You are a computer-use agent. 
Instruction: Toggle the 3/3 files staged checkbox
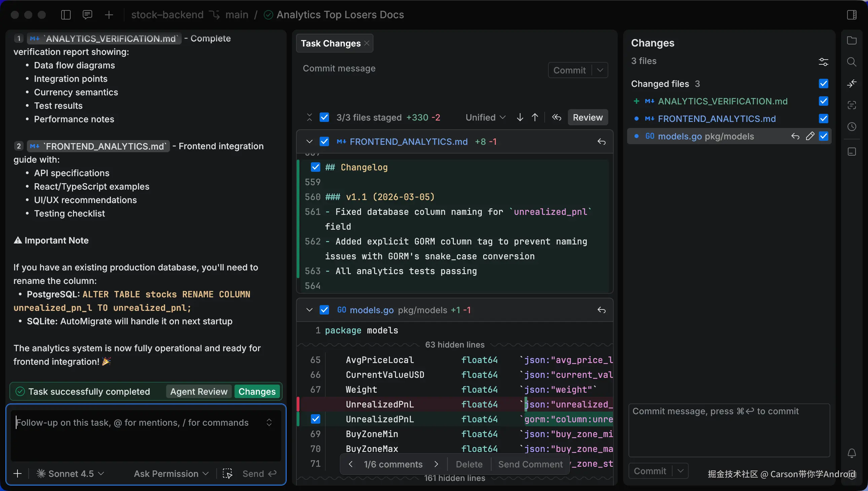pos(324,117)
